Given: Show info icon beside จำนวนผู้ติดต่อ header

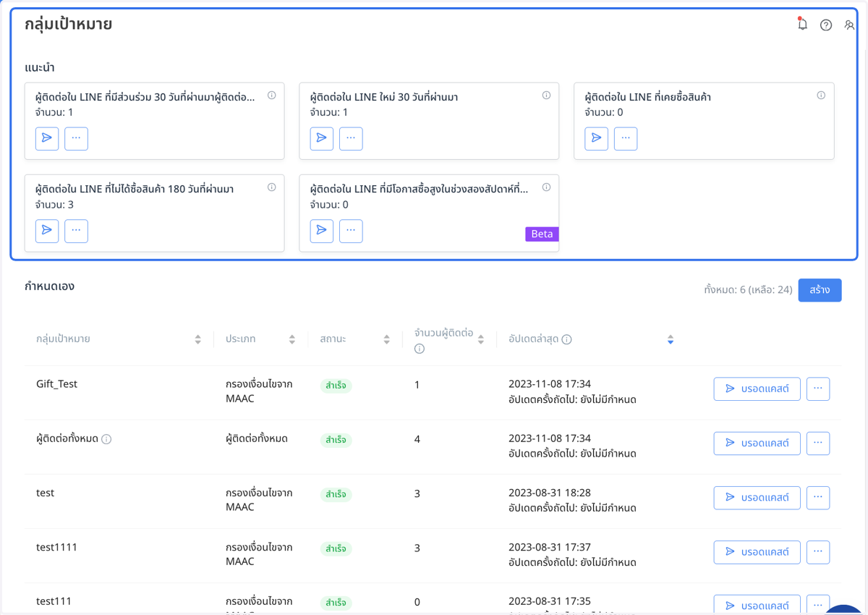Looking at the screenshot, I should tap(419, 349).
